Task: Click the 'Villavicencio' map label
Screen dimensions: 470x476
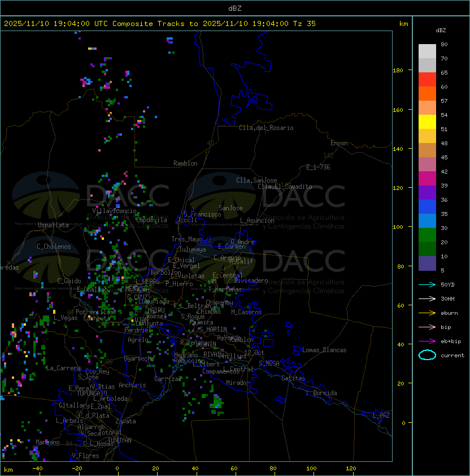Action: pos(114,211)
